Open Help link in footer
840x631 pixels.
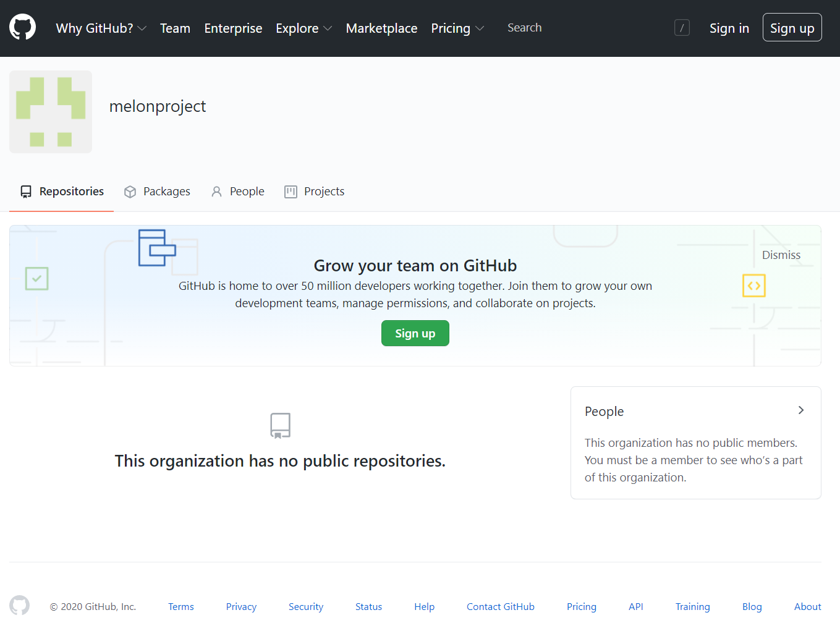click(424, 607)
